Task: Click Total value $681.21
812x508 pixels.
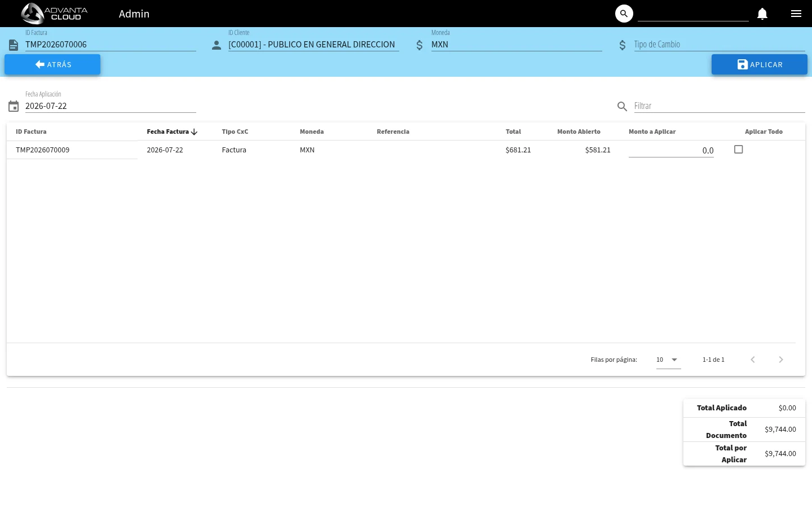Action: 518,150
